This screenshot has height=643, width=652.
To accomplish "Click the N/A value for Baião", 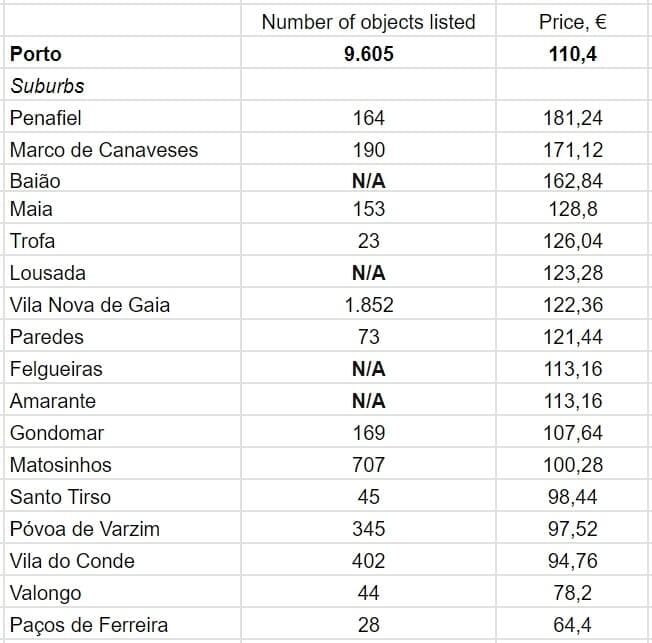I will click(368, 181).
